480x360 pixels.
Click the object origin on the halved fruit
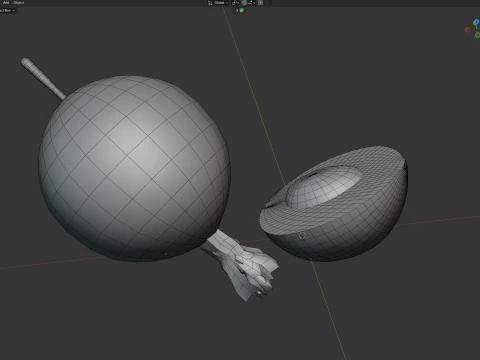(x=302, y=236)
